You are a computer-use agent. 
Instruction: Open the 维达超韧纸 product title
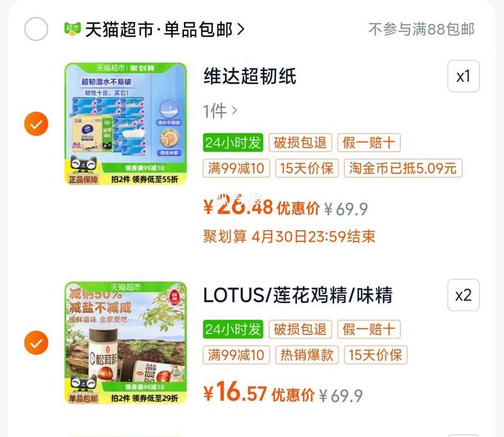click(x=250, y=76)
